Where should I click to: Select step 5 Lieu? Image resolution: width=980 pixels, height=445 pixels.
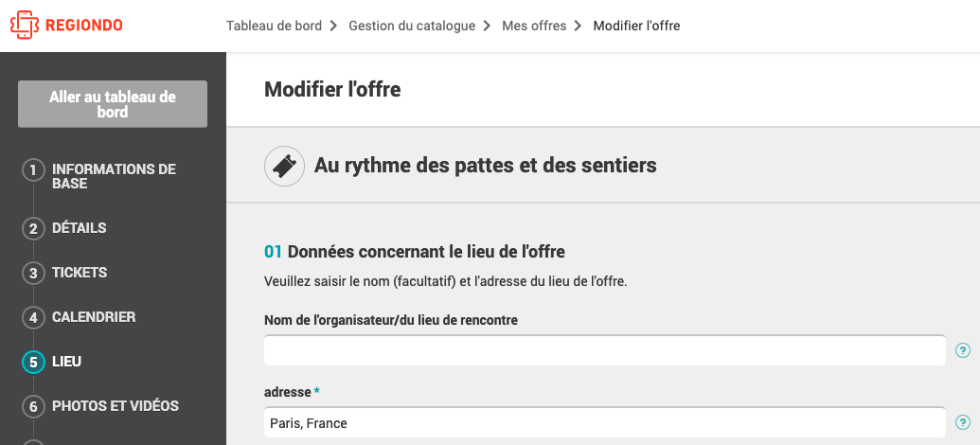click(67, 362)
